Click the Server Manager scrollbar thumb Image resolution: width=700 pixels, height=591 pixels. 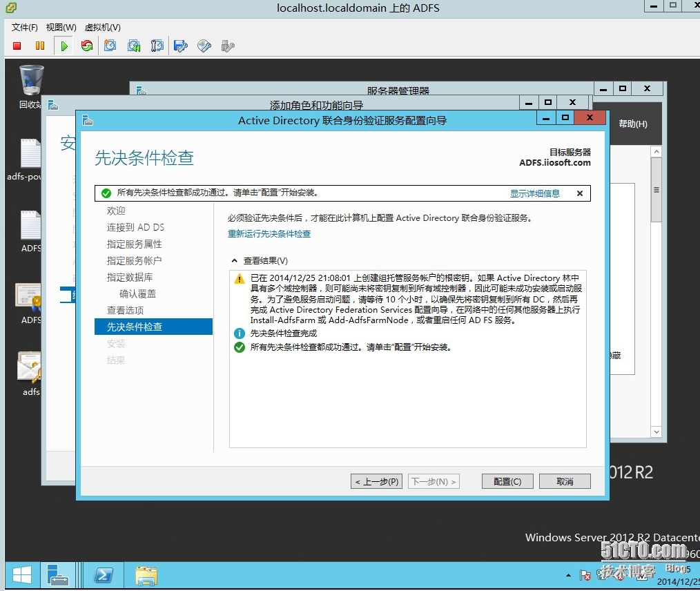tap(656, 190)
